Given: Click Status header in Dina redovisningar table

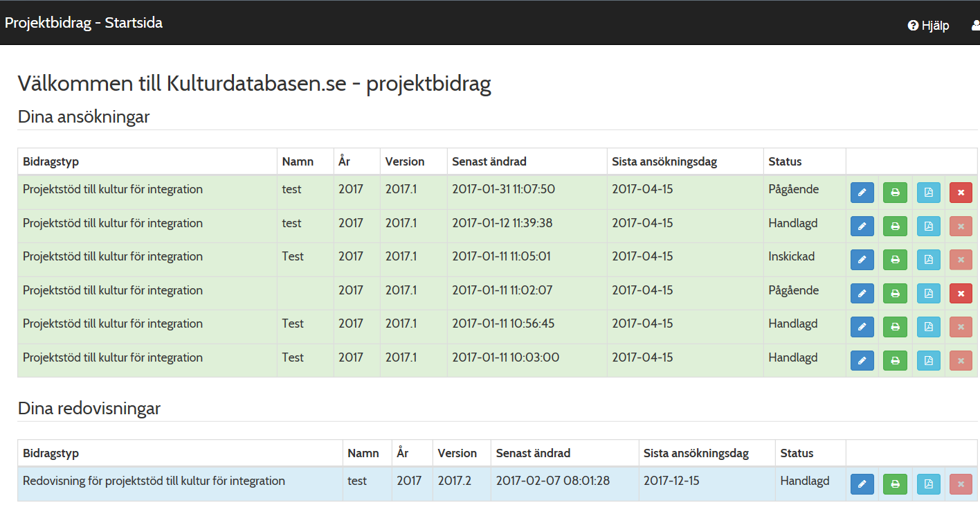Looking at the screenshot, I should click(x=797, y=453).
